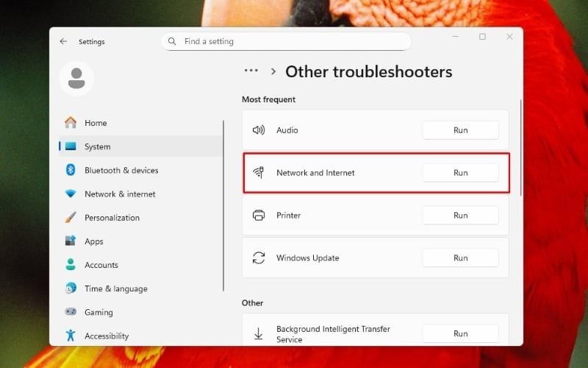Click the Windows Update refresh icon

(259, 258)
